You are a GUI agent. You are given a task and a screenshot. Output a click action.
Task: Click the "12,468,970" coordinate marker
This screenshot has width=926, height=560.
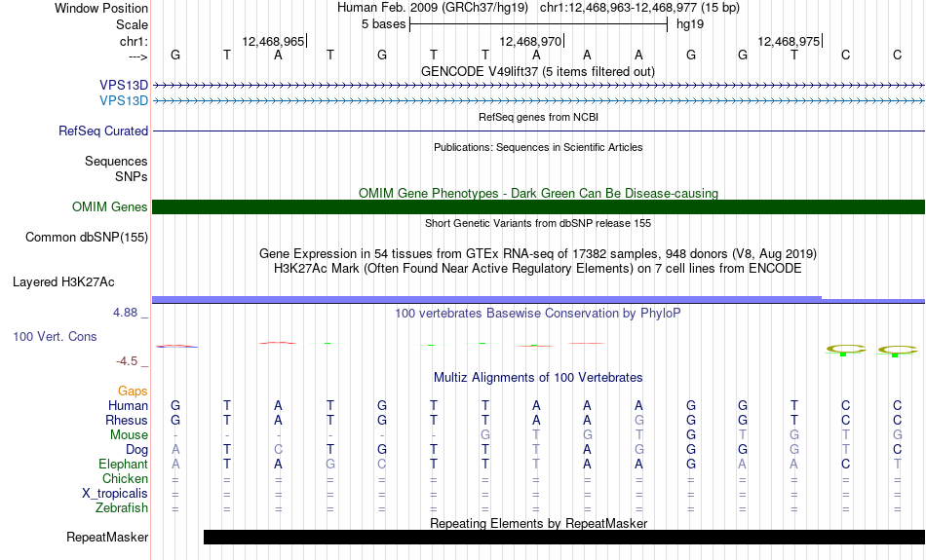(530, 41)
